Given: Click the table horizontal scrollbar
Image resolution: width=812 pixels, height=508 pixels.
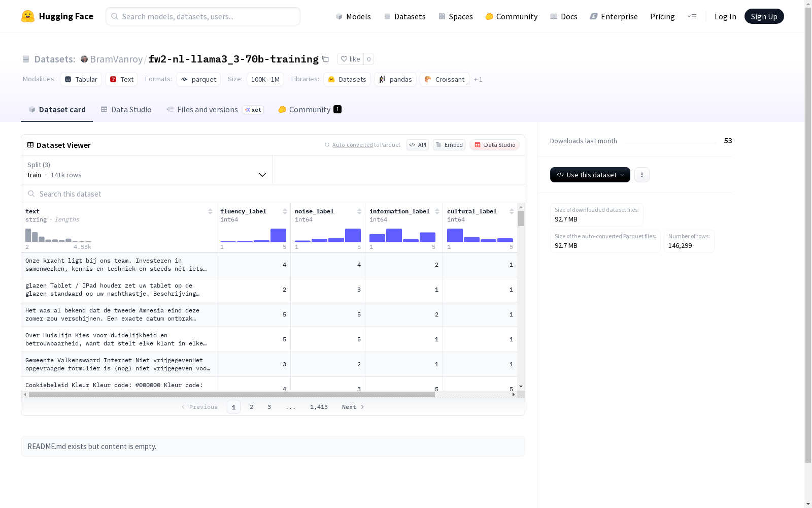Looking at the screenshot, I should tap(232, 394).
